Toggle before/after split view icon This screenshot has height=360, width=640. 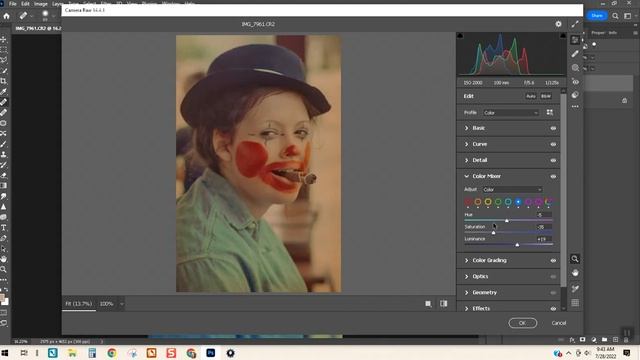click(x=444, y=304)
